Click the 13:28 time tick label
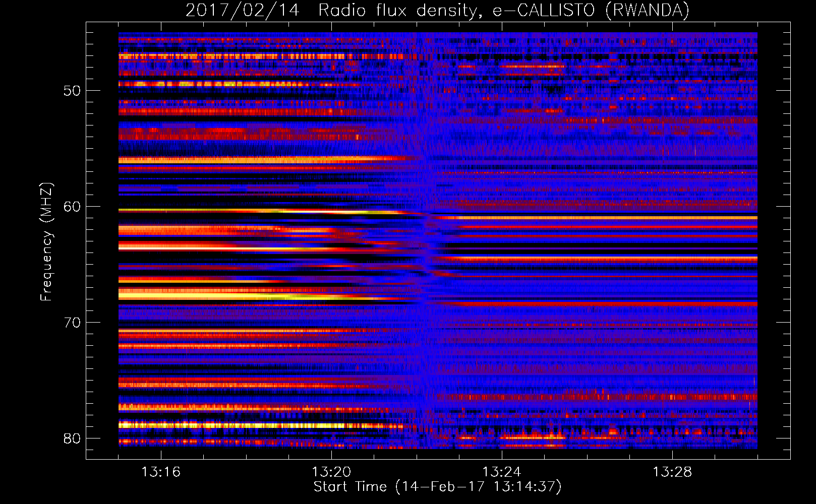 672,472
